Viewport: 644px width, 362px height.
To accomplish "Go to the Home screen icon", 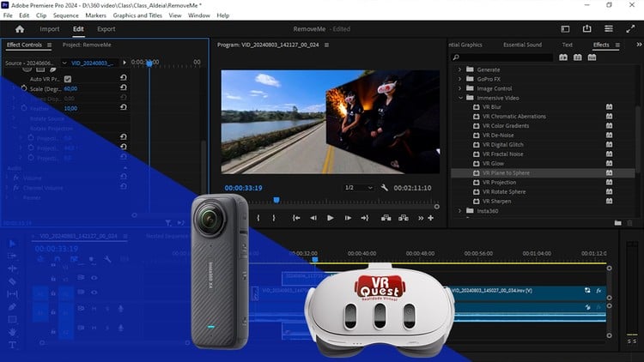I will [x=19, y=29].
